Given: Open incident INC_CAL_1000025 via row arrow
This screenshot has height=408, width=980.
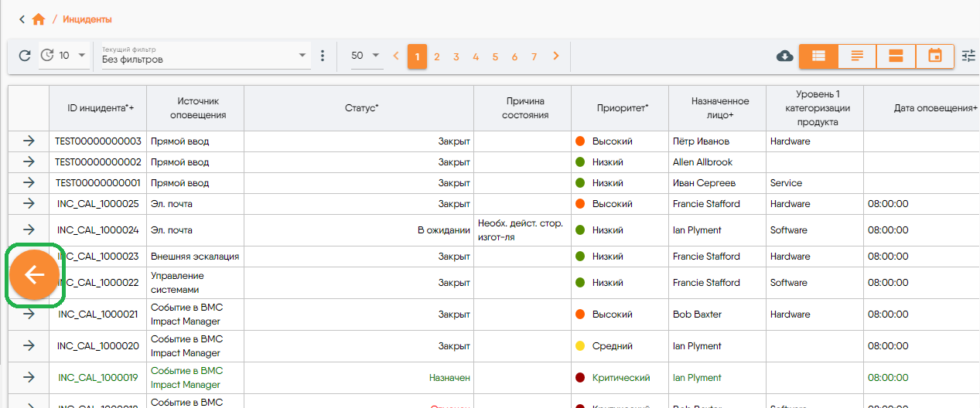Looking at the screenshot, I should click(29, 204).
